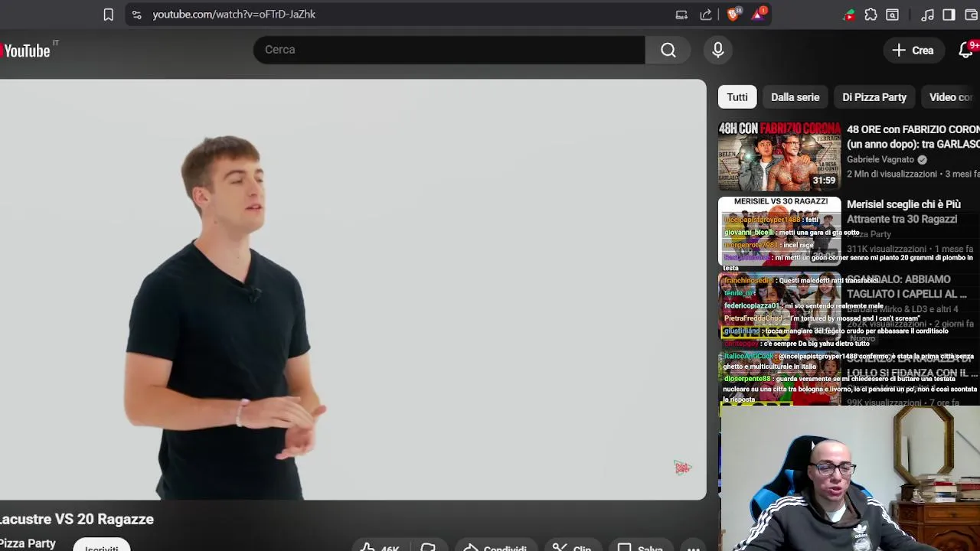
Task: Open the media control music note icon
Action: click(927, 15)
